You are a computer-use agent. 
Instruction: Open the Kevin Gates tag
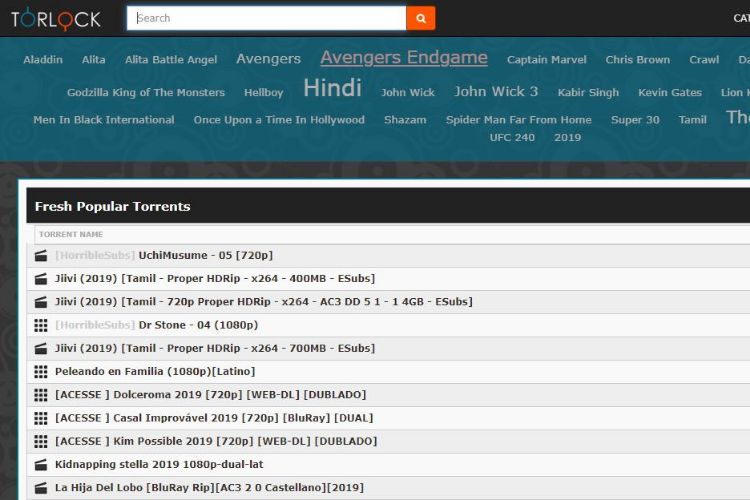[x=670, y=92]
